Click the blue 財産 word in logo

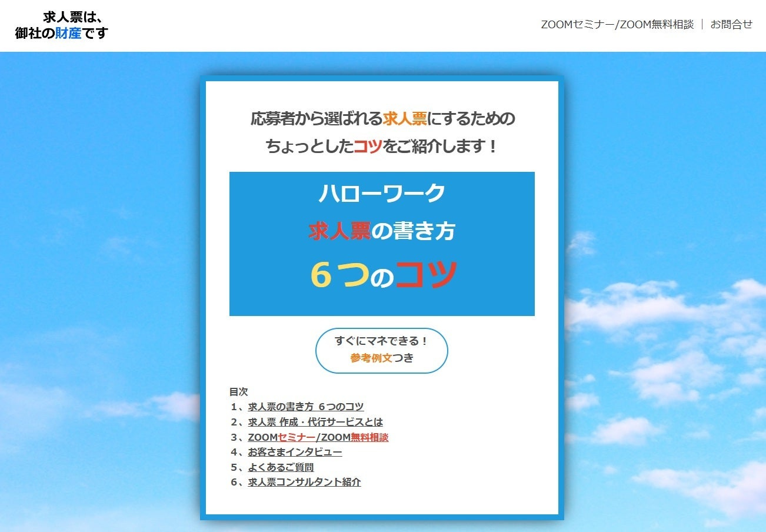click(x=68, y=34)
